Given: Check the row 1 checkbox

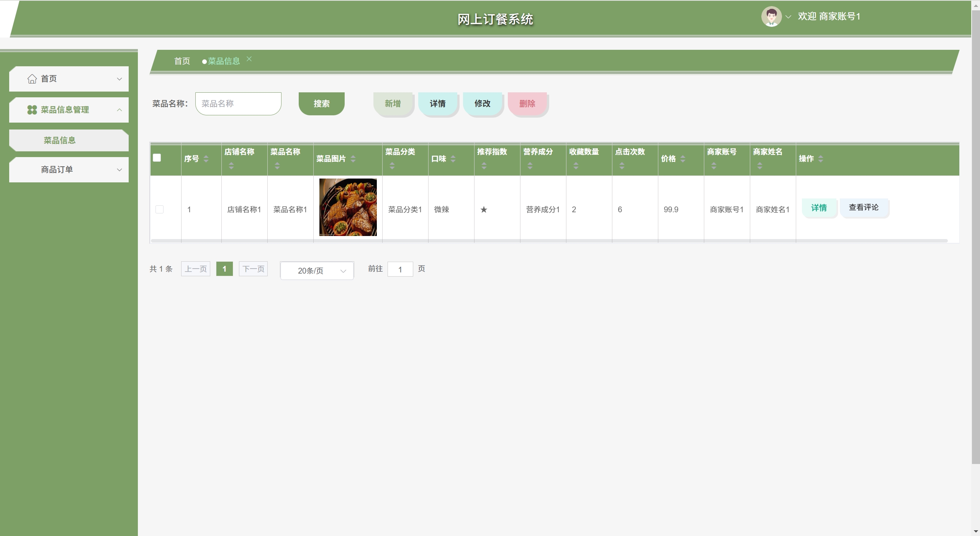Looking at the screenshot, I should tap(159, 210).
